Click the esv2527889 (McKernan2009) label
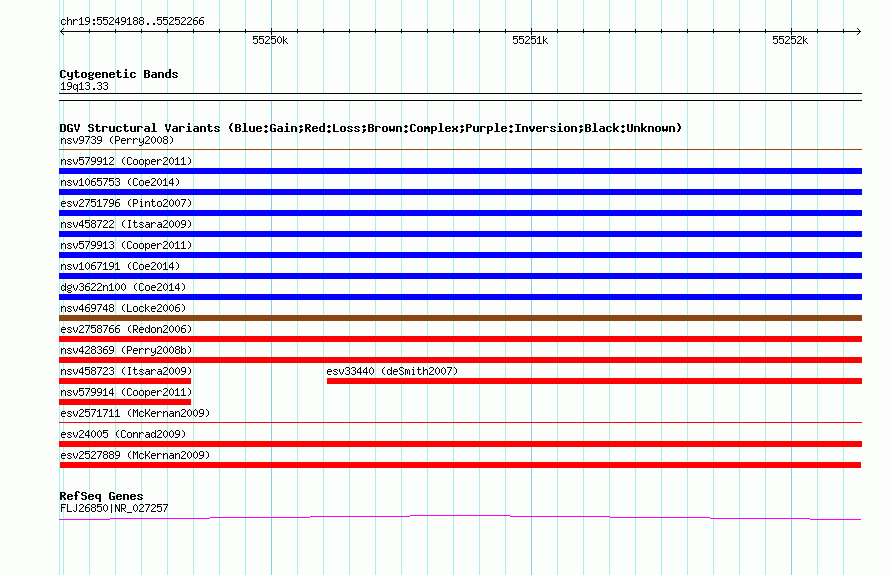Screen dimensions: 890x575 (x=135, y=455)
